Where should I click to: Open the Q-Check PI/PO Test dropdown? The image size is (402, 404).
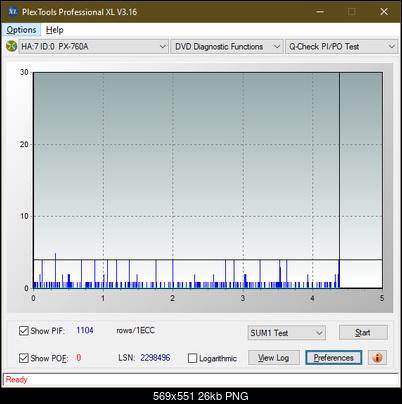pos(341,47)
